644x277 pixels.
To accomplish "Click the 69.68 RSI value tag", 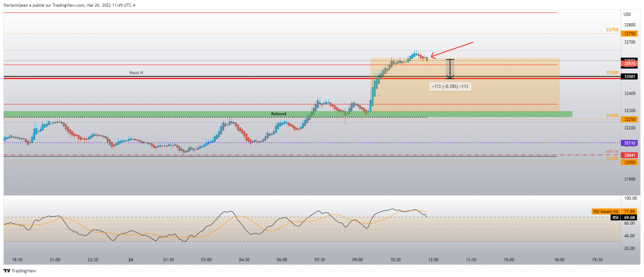I will pyautogui.click(x=630, y=218).
